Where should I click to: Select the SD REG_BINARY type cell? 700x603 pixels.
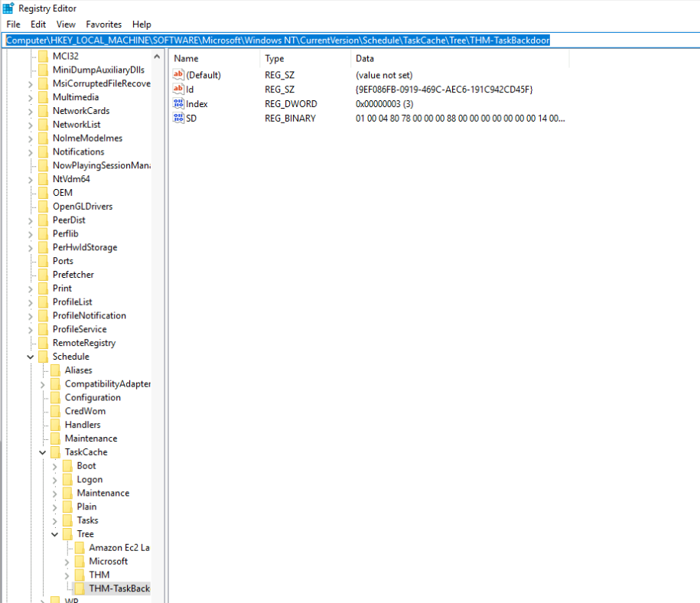pyautogui.click(x=290, y=119)
